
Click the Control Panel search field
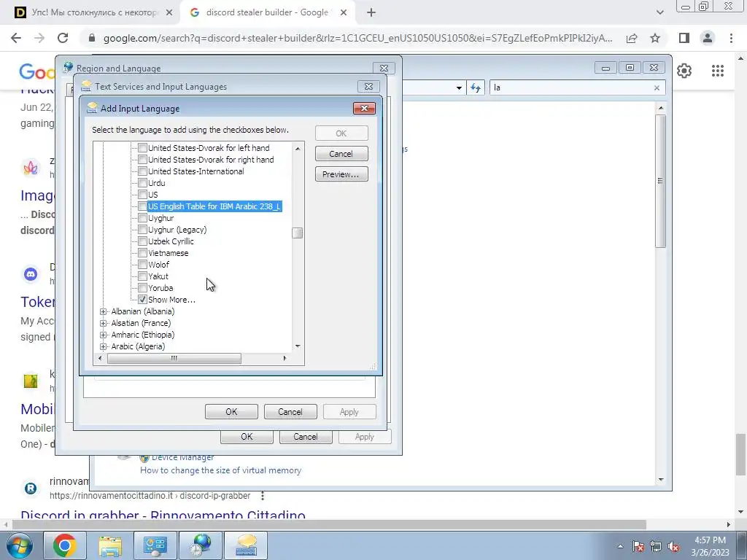[x=572, y=87]
